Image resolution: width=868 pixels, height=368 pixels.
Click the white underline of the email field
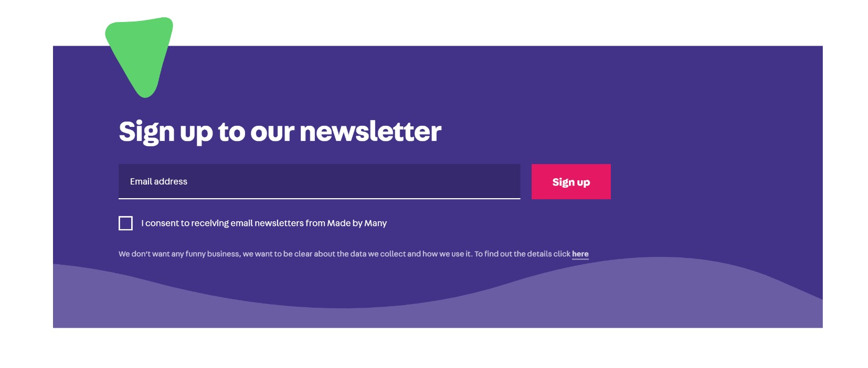(x=319, y=199)
